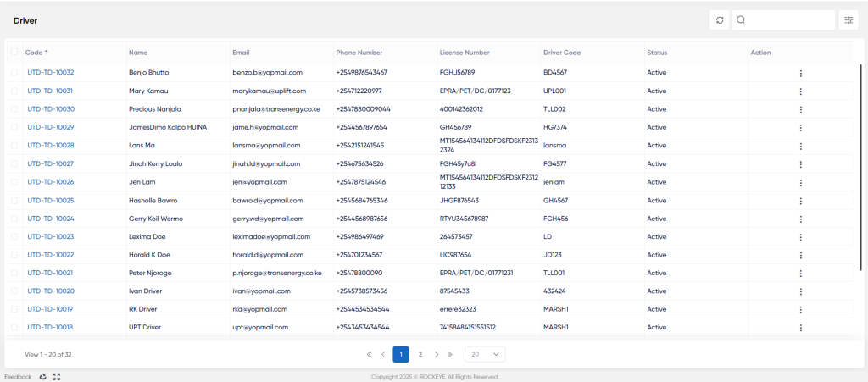Open driver UTD-TD-10020 link
This screenshot has width=868, height=382.
click(x=50, y=291)
